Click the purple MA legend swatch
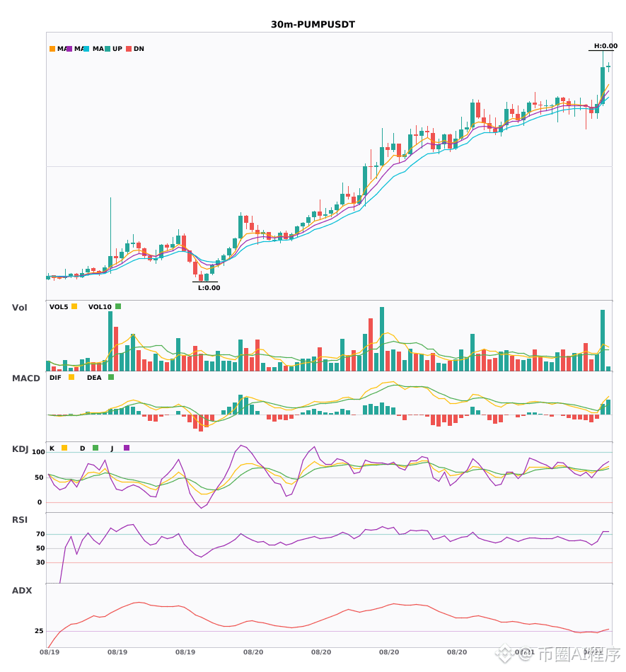The width and height of the screenshot is (626, 672). [x=69, y=49]
